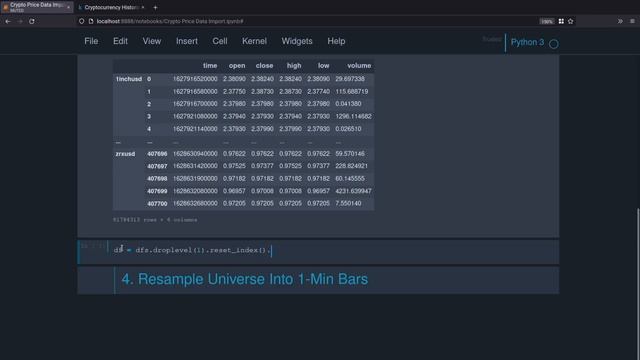Click volume value 7.550140
Screen dimensions: 640x360
(x=348, y=203)
